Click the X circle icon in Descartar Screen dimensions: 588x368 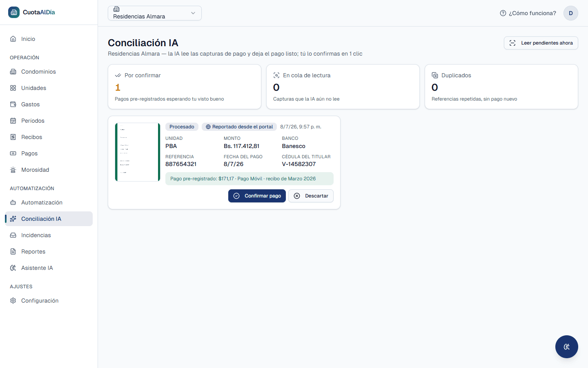tap(297, 196)
